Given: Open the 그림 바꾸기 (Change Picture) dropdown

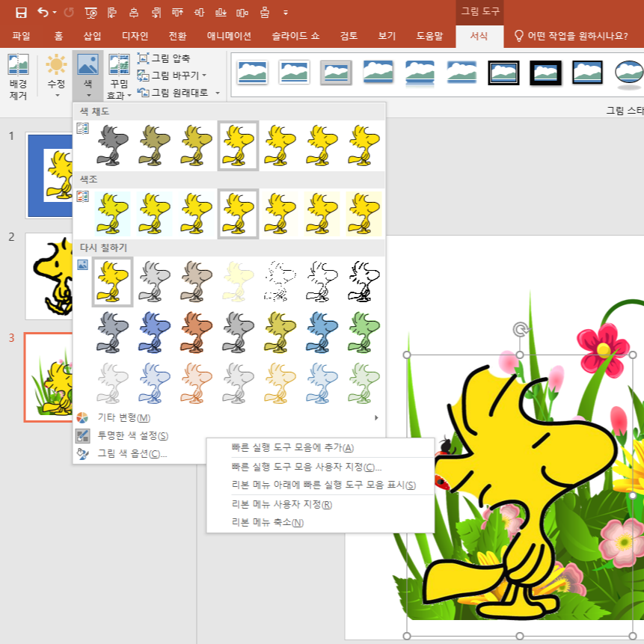Looking at the screenshot, I should coord(172,76).
